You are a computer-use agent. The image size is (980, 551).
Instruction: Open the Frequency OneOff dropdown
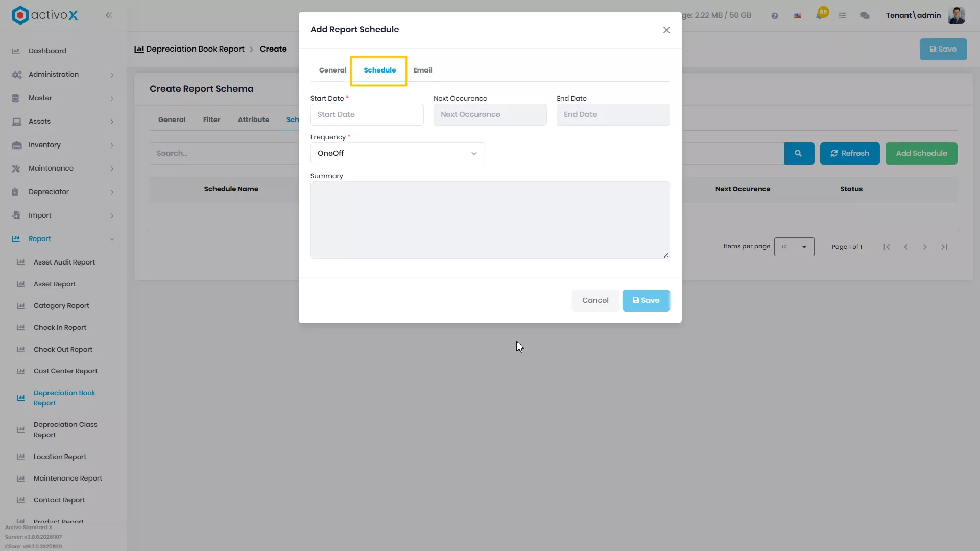point(397,154)
